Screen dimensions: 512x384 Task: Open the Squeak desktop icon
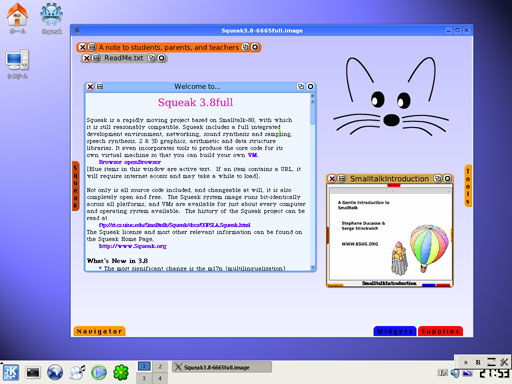coord(52,18)
